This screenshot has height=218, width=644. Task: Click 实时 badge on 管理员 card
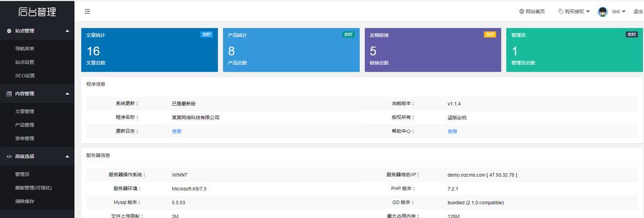(x=631, y=34)
